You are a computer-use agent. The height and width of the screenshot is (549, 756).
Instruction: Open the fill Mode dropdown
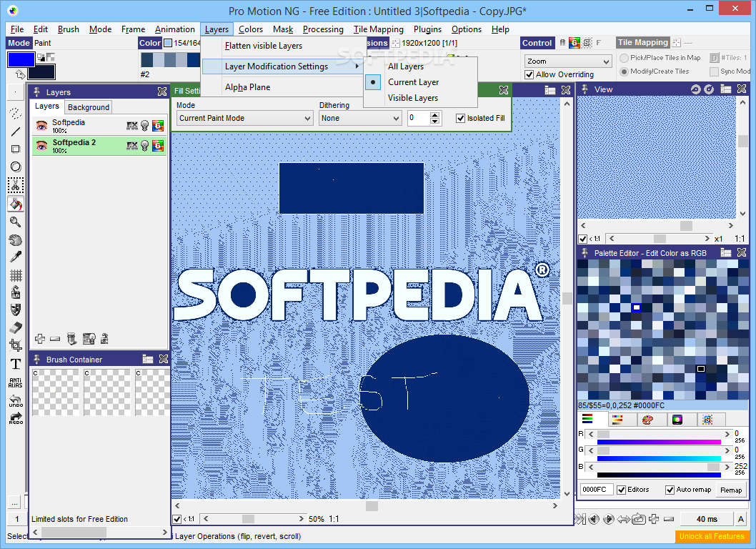[245, 118]
